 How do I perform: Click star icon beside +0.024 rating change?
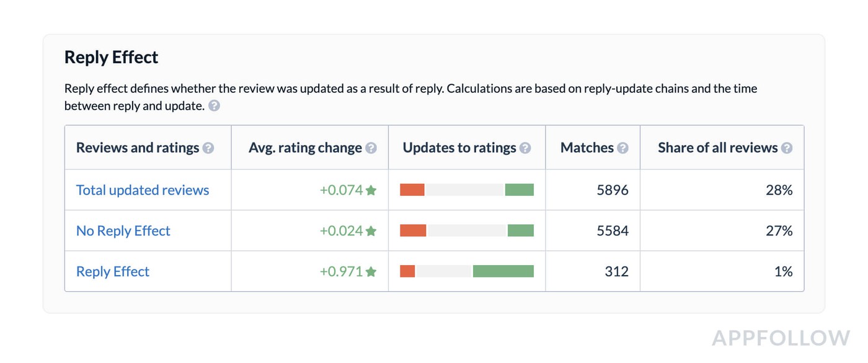[371, 231]
